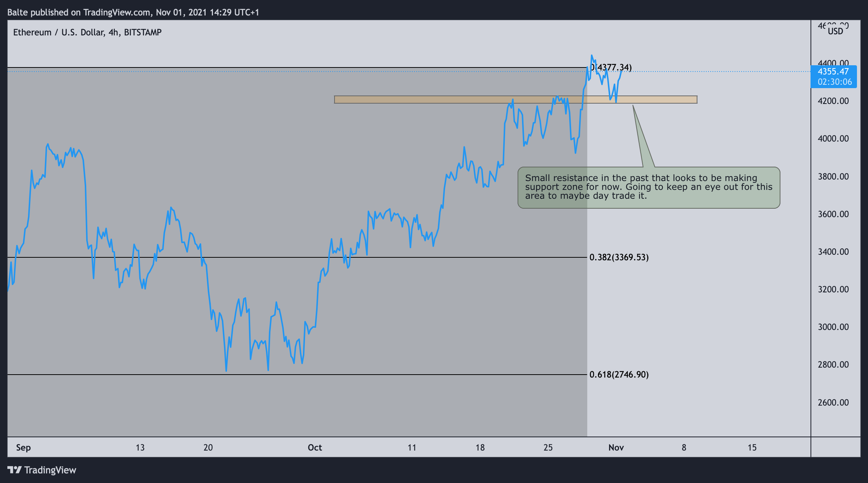Click the 8 date label on time axis
Screen dimensions: 868x483
click(684, 448)
